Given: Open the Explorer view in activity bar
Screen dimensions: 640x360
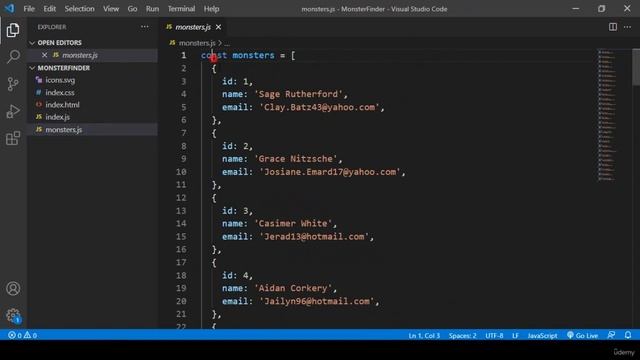Looking at the screenshot, I should tap(13, 30).
